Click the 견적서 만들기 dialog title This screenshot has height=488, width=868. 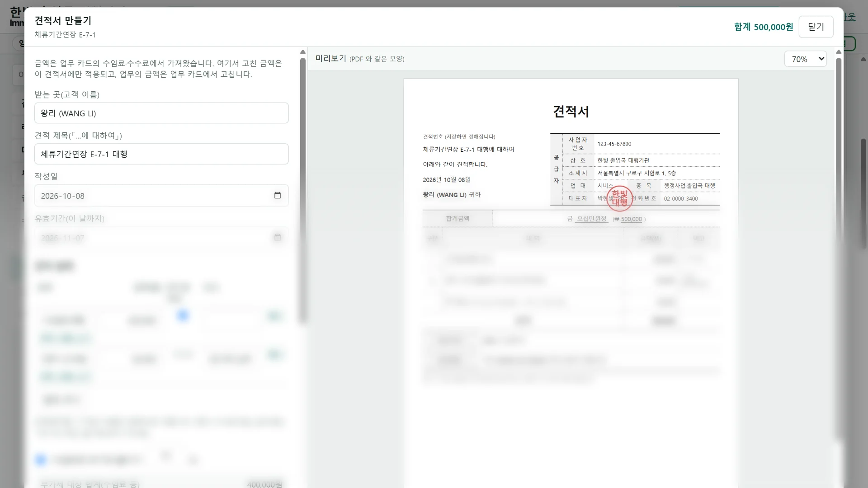tap(63, 20)
